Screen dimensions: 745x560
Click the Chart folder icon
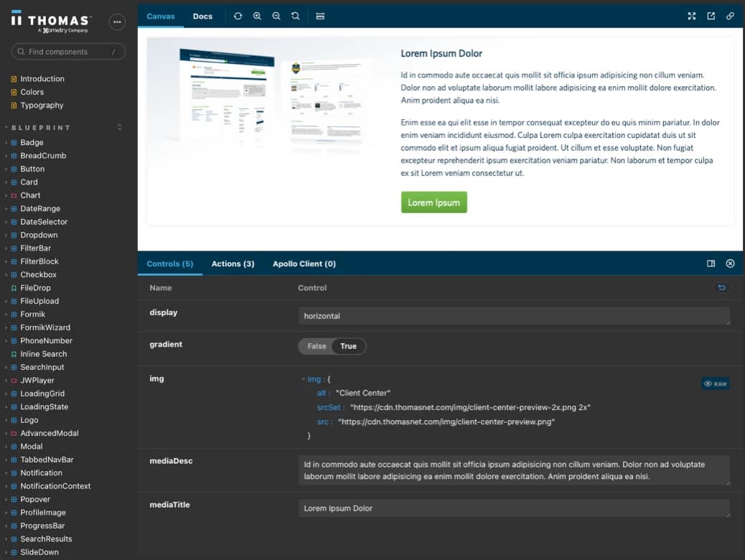point(14,195)
